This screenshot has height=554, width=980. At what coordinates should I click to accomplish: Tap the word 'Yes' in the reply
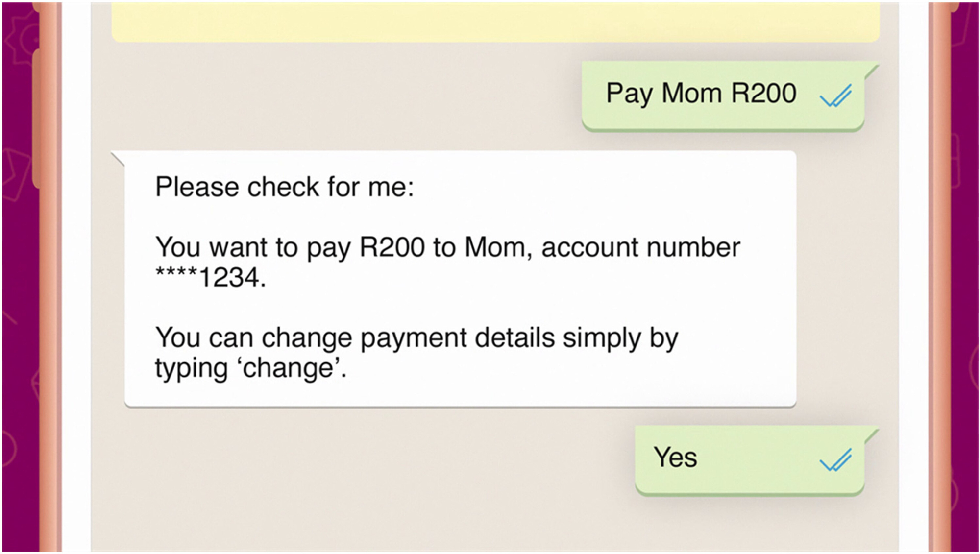coord(675,458)
